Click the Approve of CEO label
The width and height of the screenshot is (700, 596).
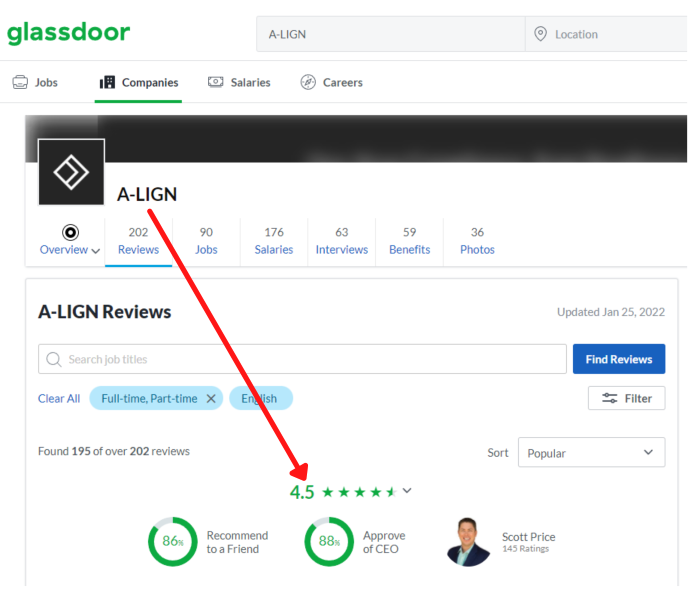coord(384,542)
